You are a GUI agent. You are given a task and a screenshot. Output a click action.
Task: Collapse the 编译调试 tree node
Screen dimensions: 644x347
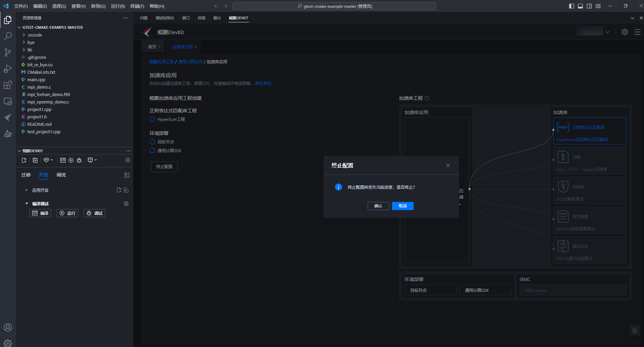[x=27, y=204]
